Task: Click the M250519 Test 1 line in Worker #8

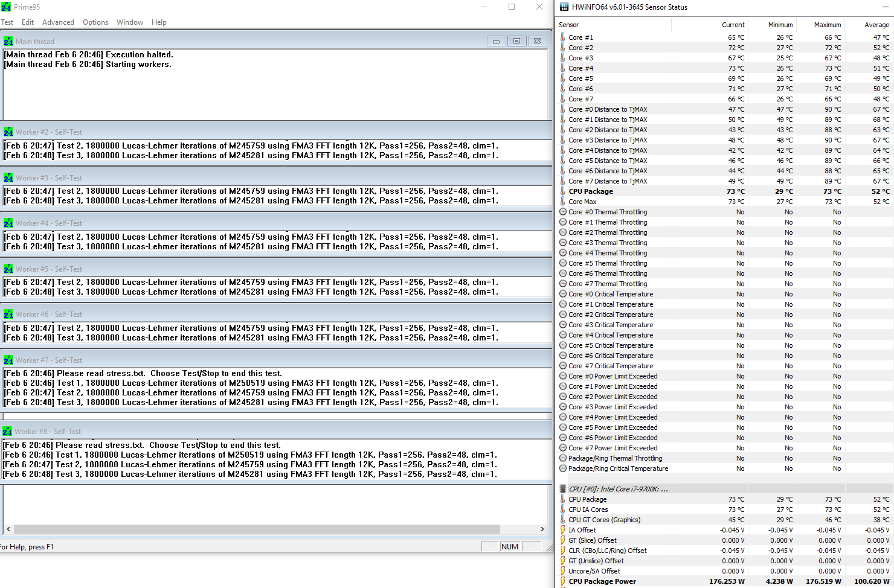Action: point(250,455)
